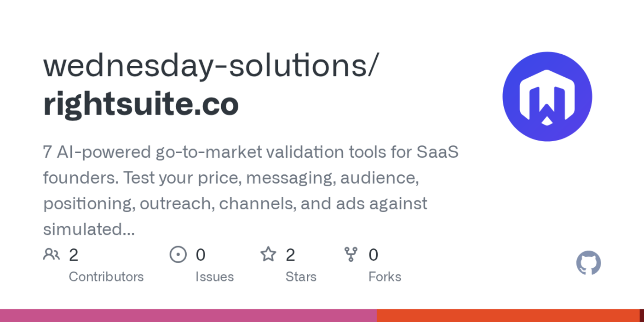Click the '7 AI-powered go-to-market' description line
Image resolution: width=644 pixels, height=322 pixels.
point(251,152)
